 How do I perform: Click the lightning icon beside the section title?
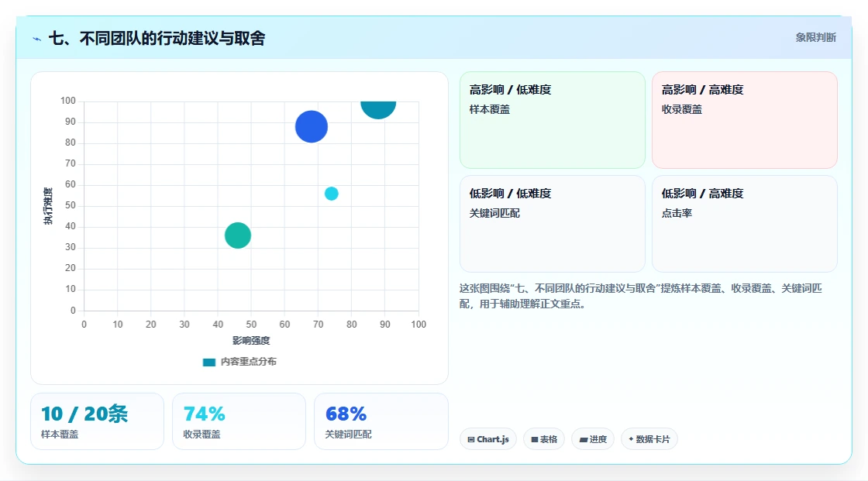click(x=37, y=39)
